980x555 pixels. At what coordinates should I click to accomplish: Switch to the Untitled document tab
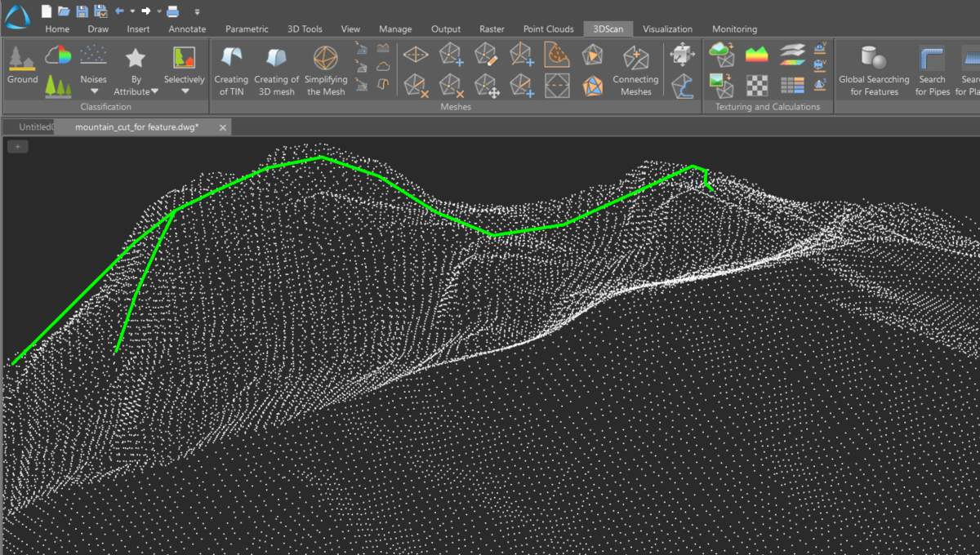34,127
